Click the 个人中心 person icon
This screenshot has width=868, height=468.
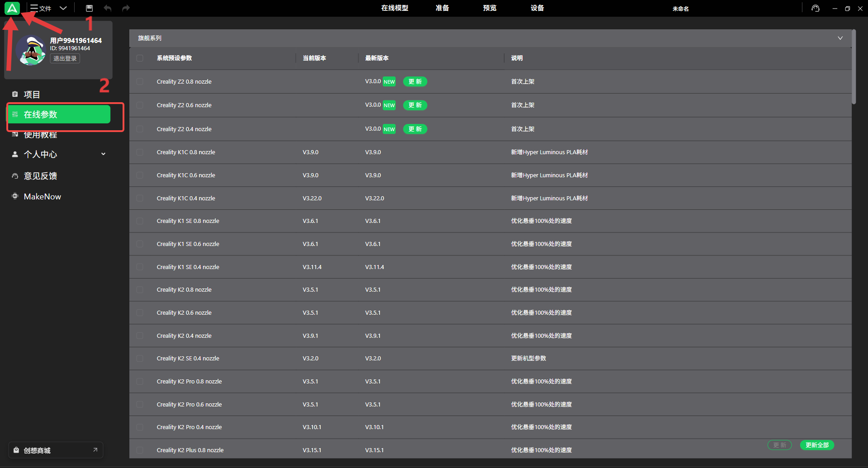pyautogui.click(x=15, y=154)
